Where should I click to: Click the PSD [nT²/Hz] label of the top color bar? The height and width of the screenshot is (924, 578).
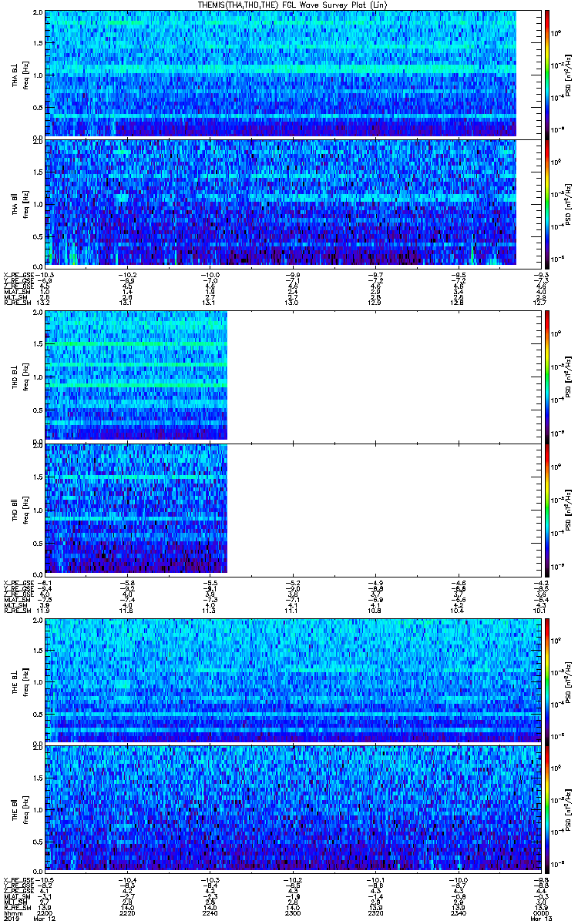569,74
